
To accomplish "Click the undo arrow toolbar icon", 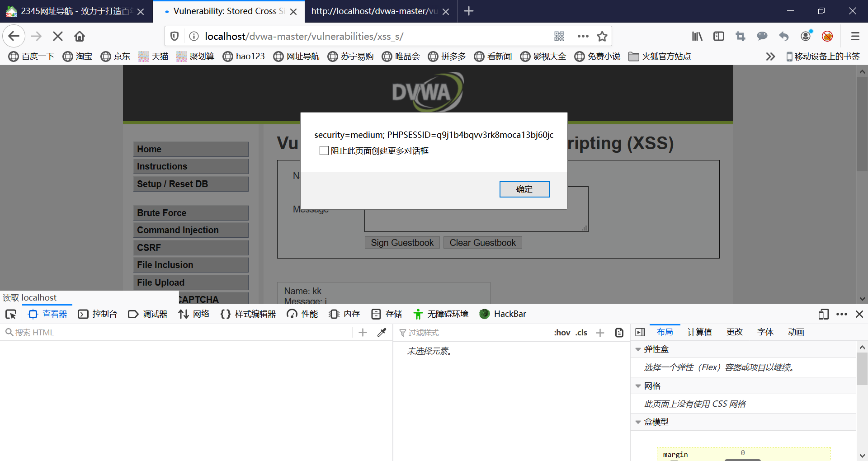I will [784, 36].
